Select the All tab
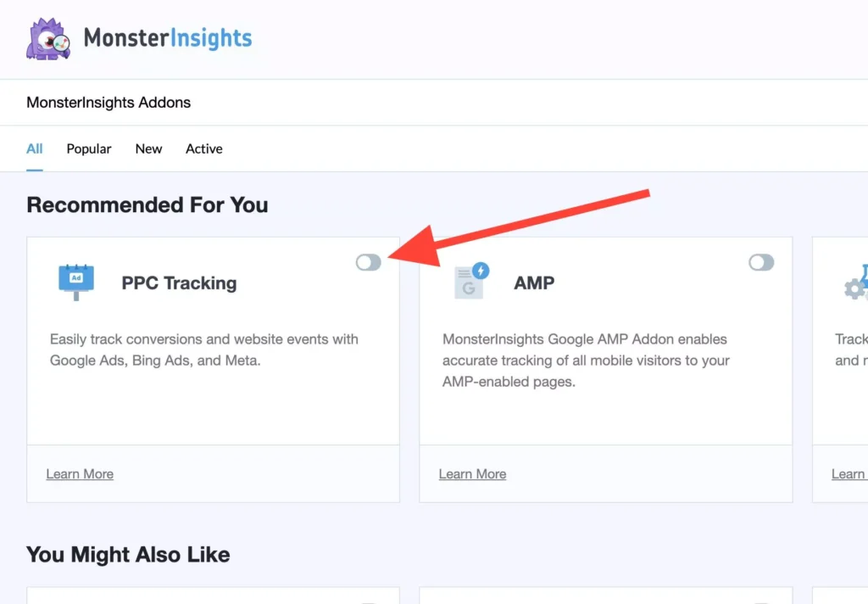 [x=34, y=148]
